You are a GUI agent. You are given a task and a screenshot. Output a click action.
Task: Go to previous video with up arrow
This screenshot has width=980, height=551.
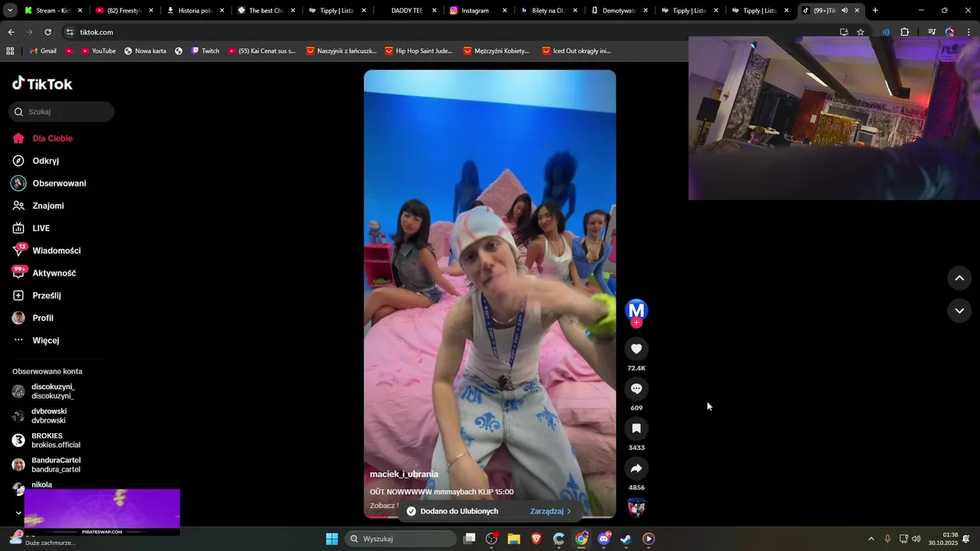[x=959, y=278]
